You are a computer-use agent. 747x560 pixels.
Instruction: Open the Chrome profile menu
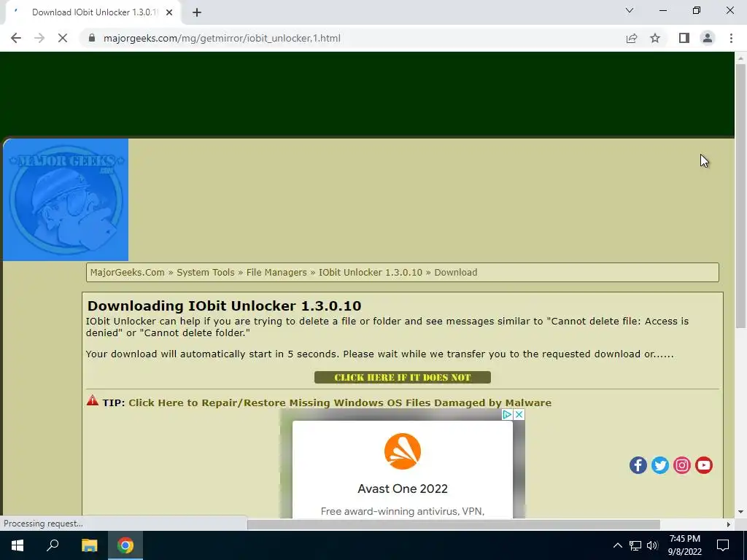(708, 38)
